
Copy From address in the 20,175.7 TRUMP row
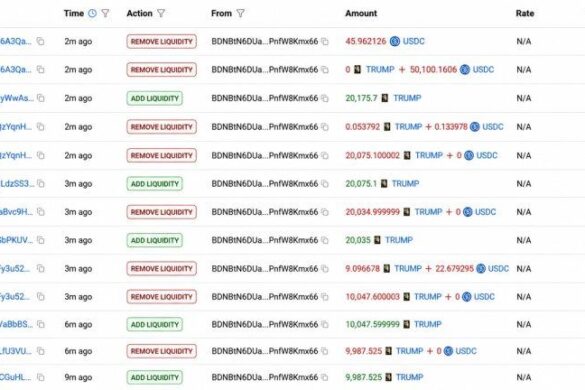point(325,98)
